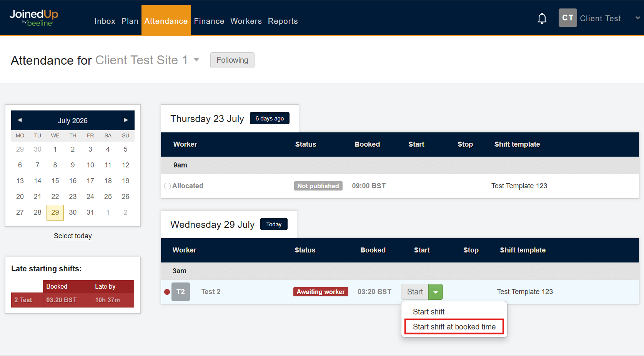Select July 15 in the calendar

[x=55, y=181]
